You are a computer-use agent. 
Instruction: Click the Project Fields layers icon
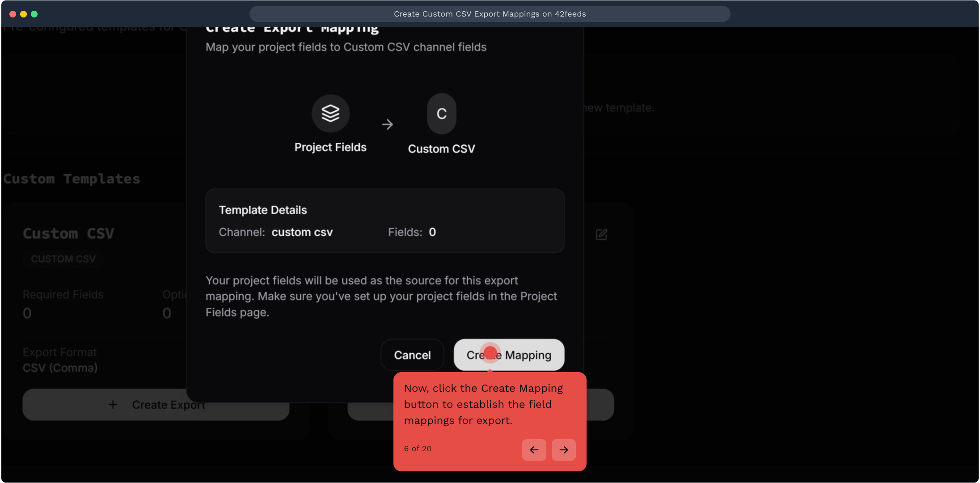330,113
